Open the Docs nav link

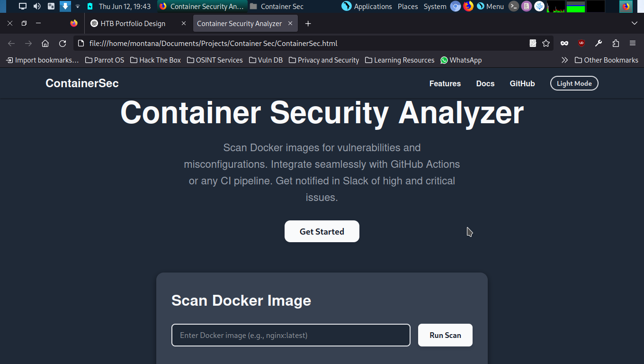click(x=485, y=83)
